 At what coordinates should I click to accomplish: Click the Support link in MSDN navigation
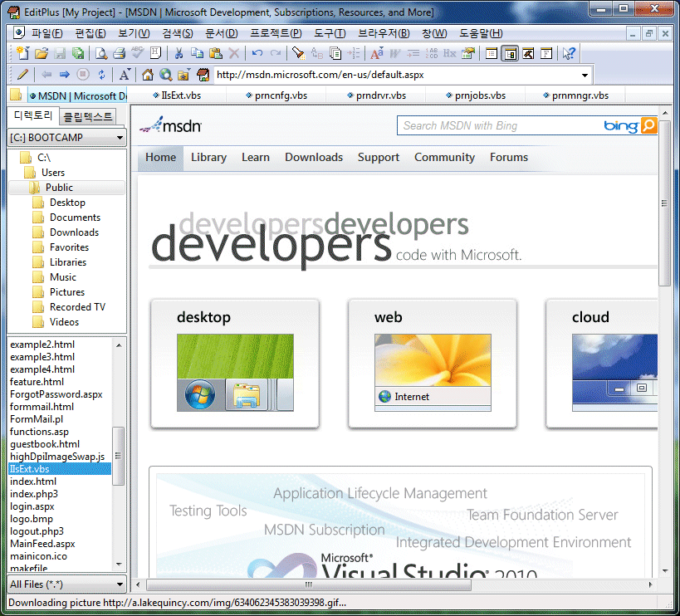pyautogui.click(x=378, y=157)
